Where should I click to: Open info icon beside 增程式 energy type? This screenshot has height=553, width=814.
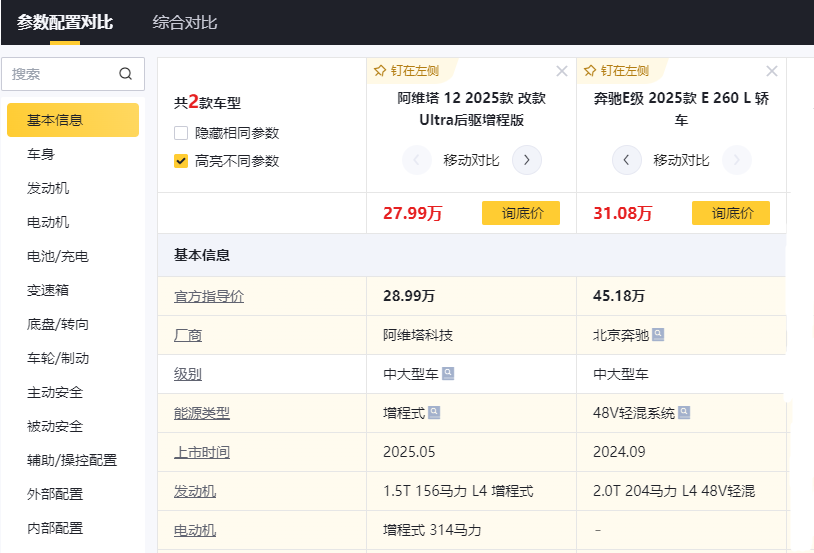coord(434,412)
